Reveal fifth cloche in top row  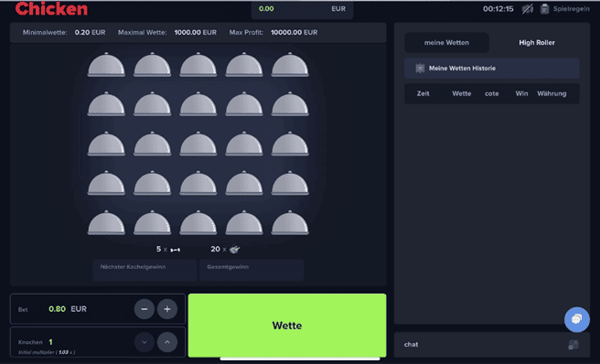pyautogui.click(x=290, y=65)
